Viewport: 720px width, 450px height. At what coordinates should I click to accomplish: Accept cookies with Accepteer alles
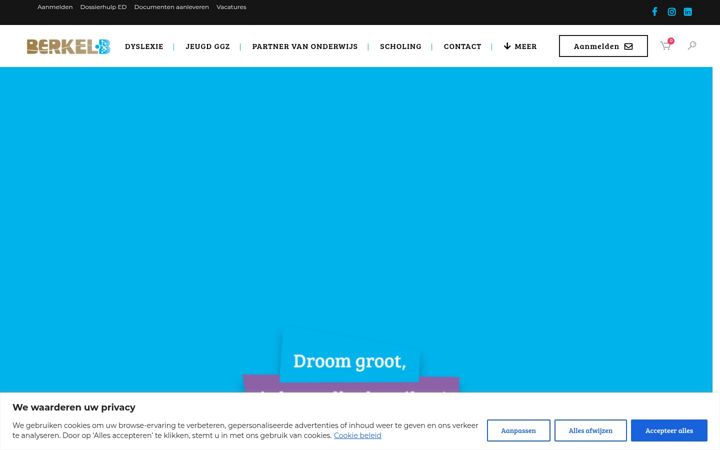(669, 431)
